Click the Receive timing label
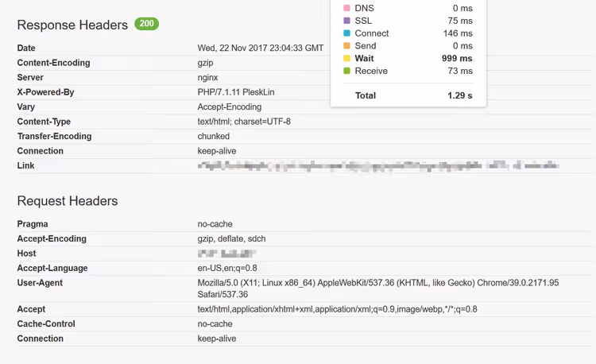 371,71
